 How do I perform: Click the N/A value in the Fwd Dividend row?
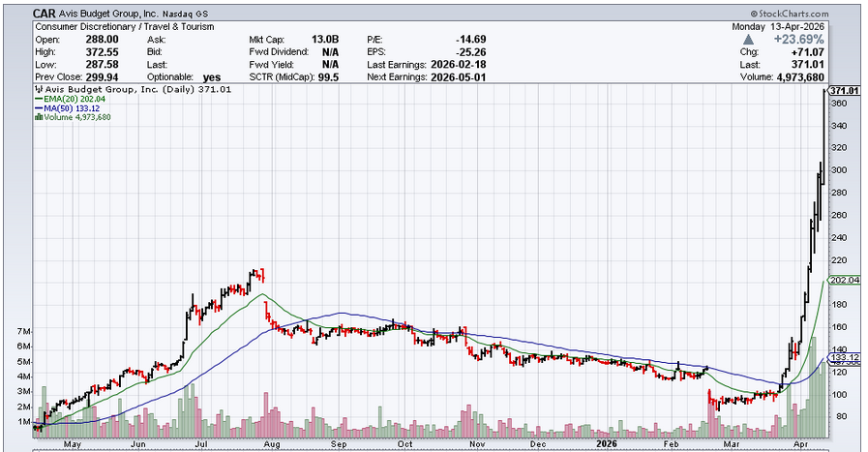[x=331, y=52]
